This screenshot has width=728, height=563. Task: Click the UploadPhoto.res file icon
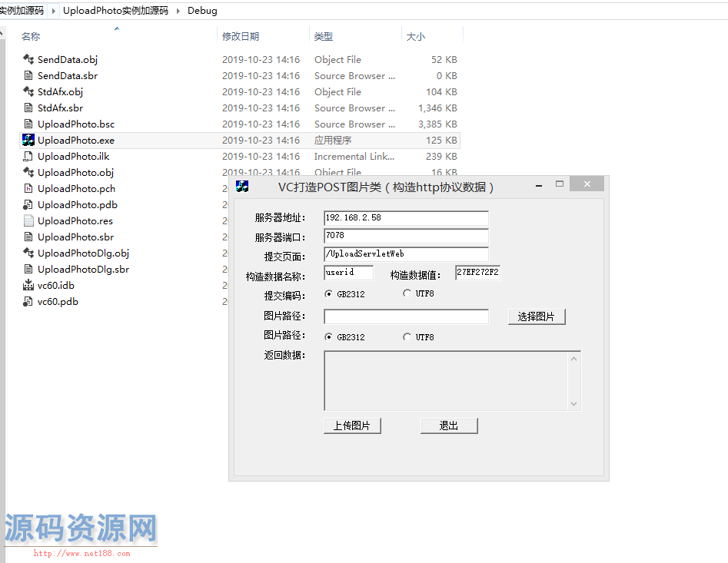point(28,220)
